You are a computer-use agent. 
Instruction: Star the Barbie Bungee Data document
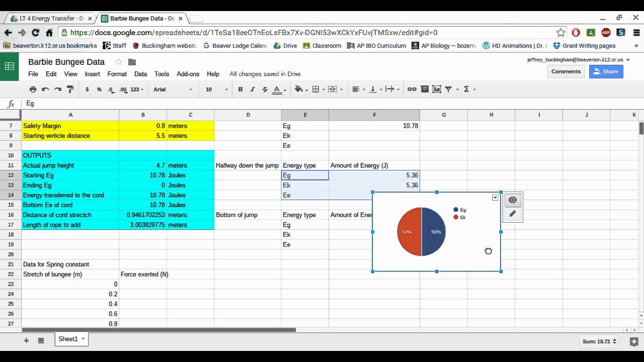119,62
